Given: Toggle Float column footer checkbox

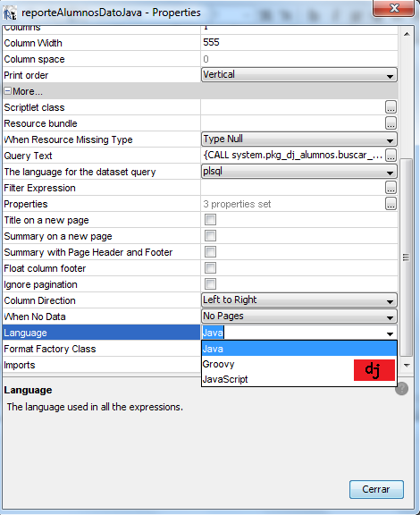Looking at the screenshot, I should [210, 267].
